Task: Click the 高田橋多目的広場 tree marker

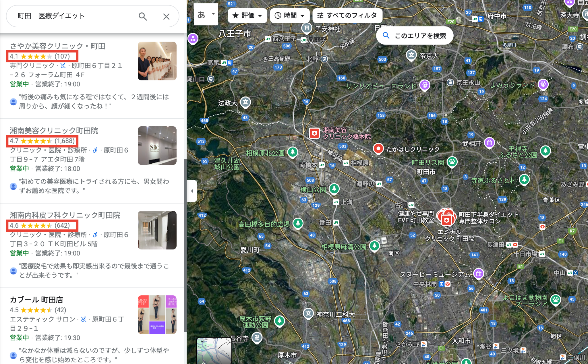Action: (298, 223)
